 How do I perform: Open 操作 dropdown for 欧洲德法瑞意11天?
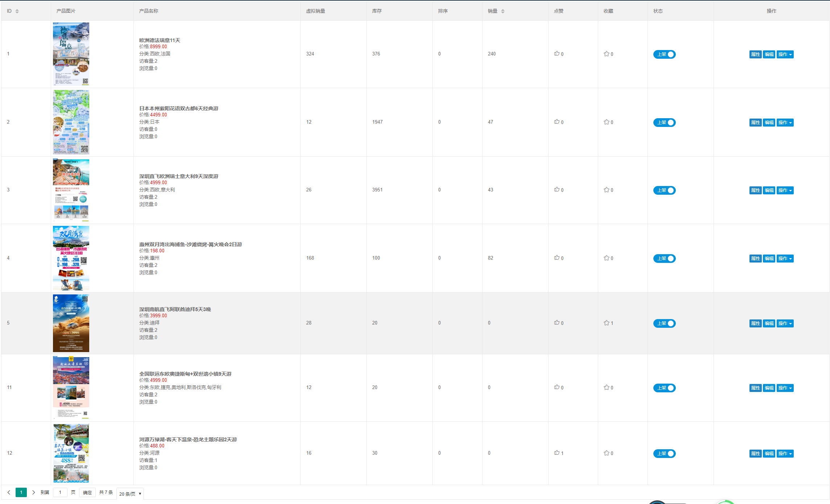785,54
